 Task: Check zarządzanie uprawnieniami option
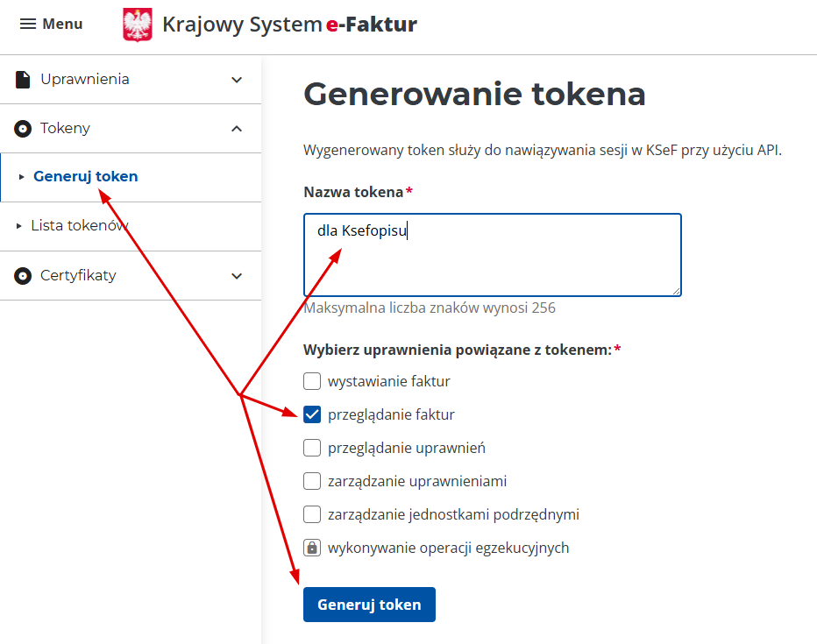(312, 481)
